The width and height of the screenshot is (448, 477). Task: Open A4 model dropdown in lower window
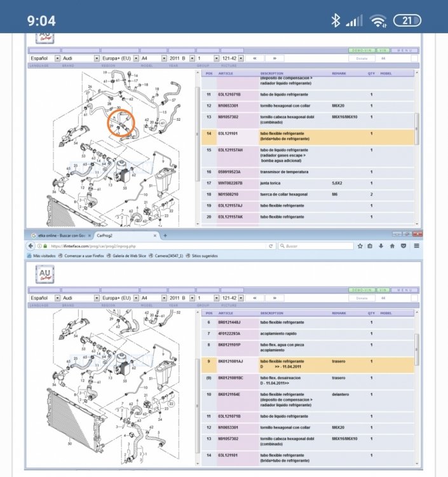[154, 298]
